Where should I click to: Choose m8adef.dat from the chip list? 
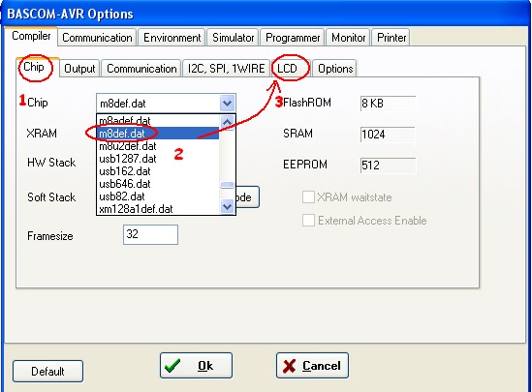click(x=158, y=120)
